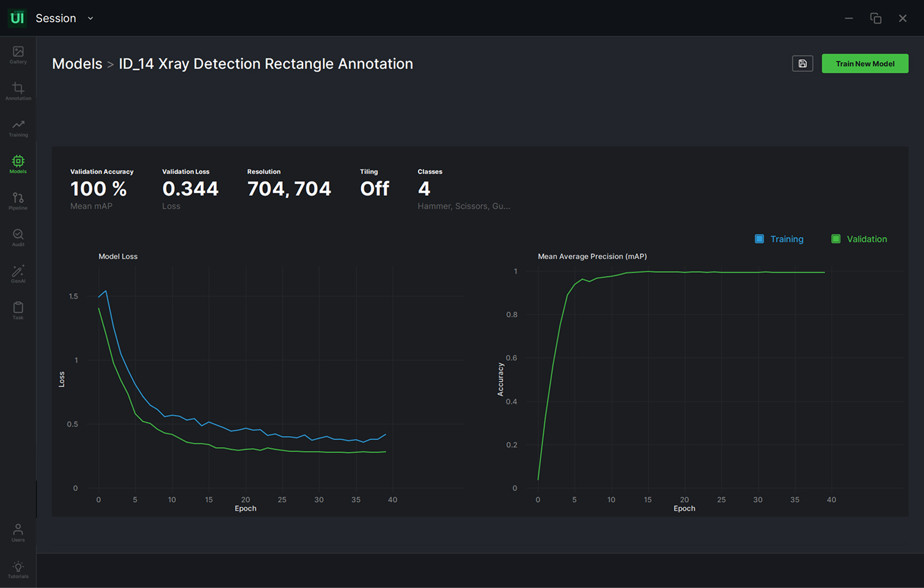Minimize the application window
Screen dimensions: 924x588
tap(849, 18)
